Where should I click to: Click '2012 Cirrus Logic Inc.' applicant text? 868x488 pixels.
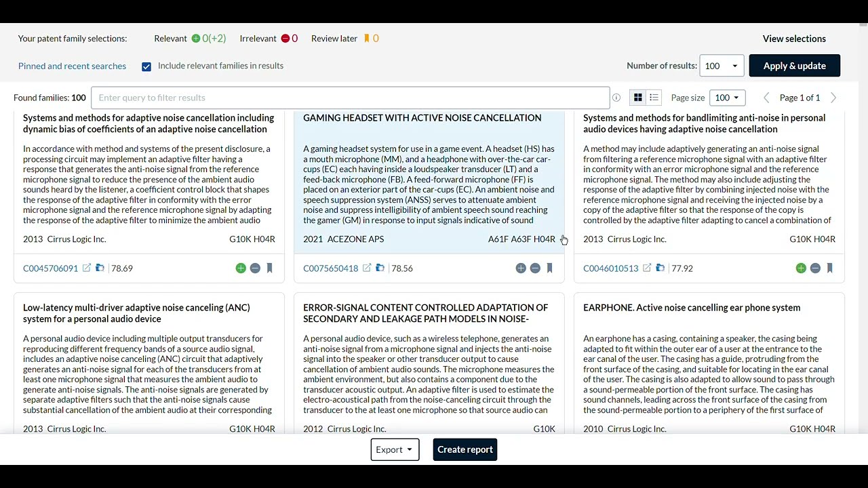tap(344, 429)
